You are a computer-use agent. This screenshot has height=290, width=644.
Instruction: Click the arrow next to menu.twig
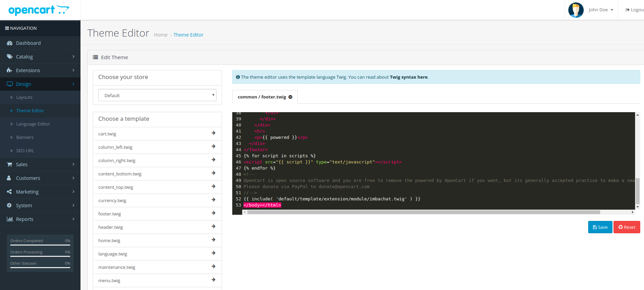coord(213,280)
